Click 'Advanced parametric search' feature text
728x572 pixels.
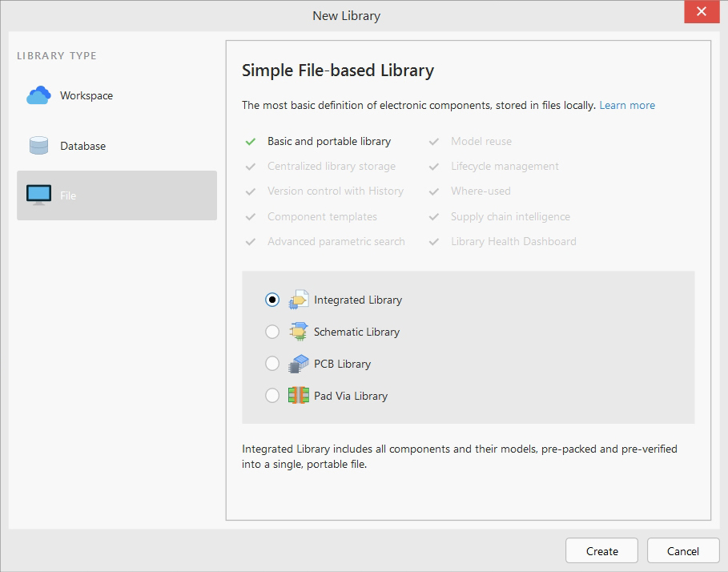pyautogui.click(x=336, y=241)
